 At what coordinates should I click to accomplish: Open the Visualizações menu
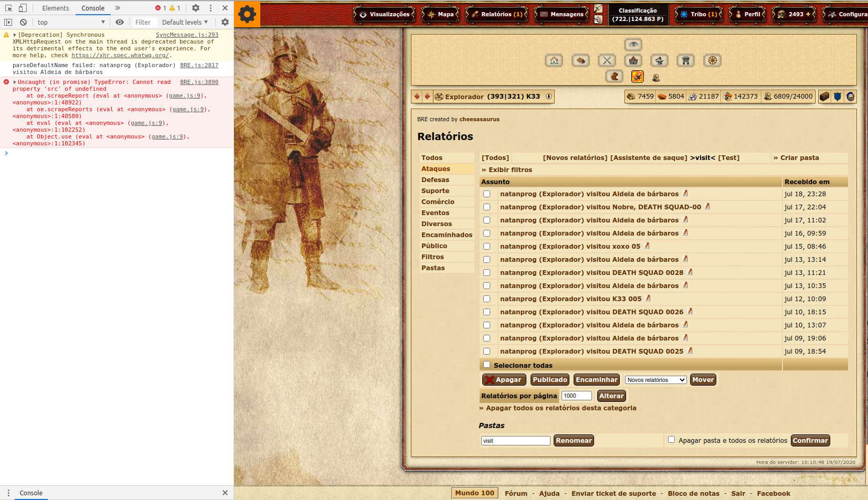(385, 14)
